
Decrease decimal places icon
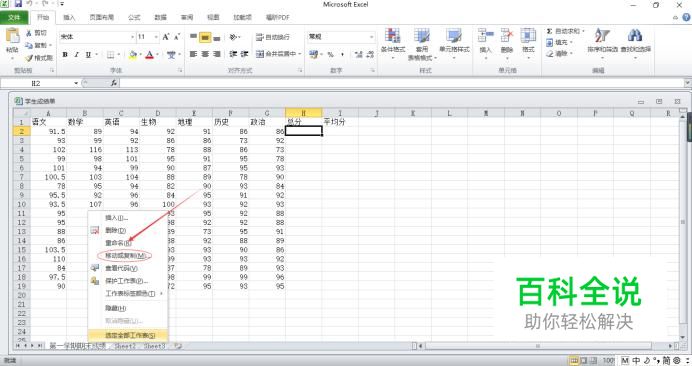(370, 54)
